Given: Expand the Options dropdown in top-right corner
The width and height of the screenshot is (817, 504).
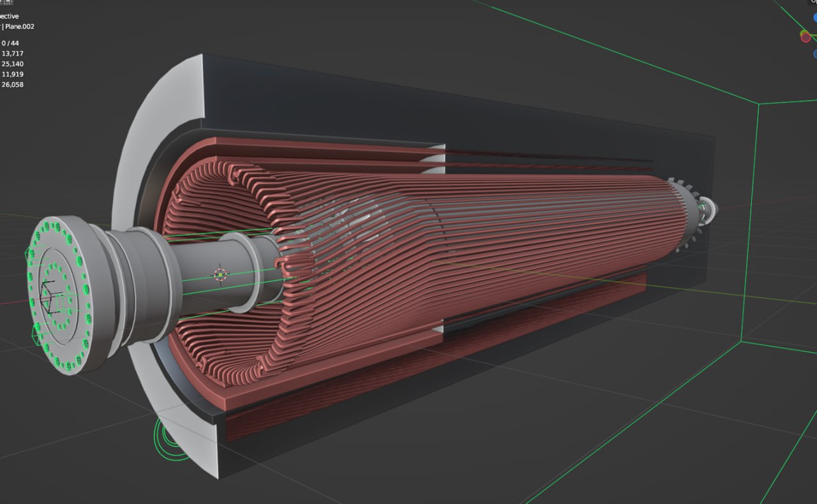Looking at the screenshot, I should tap(813, 2).
